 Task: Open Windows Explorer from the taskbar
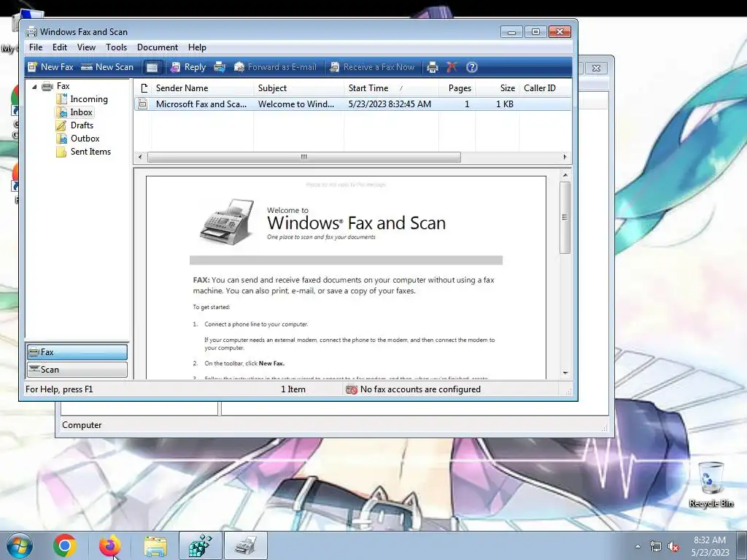click(155, 545)
